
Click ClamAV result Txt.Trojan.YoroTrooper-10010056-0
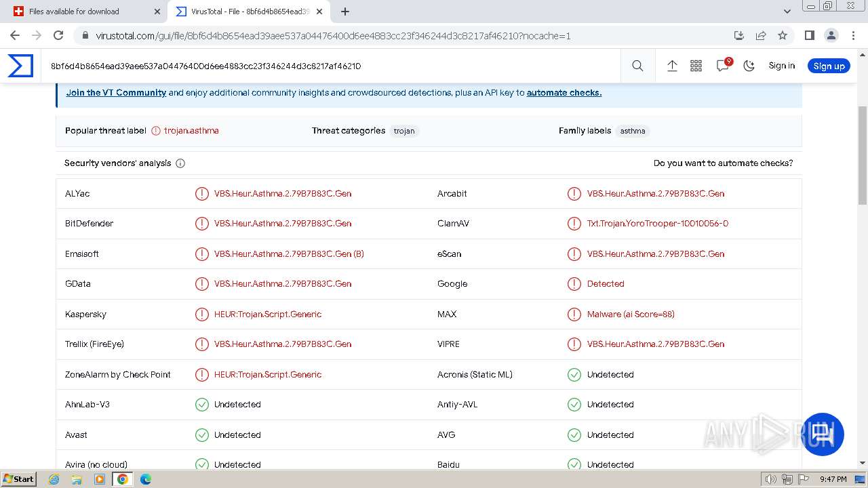(x=658, y=224)
